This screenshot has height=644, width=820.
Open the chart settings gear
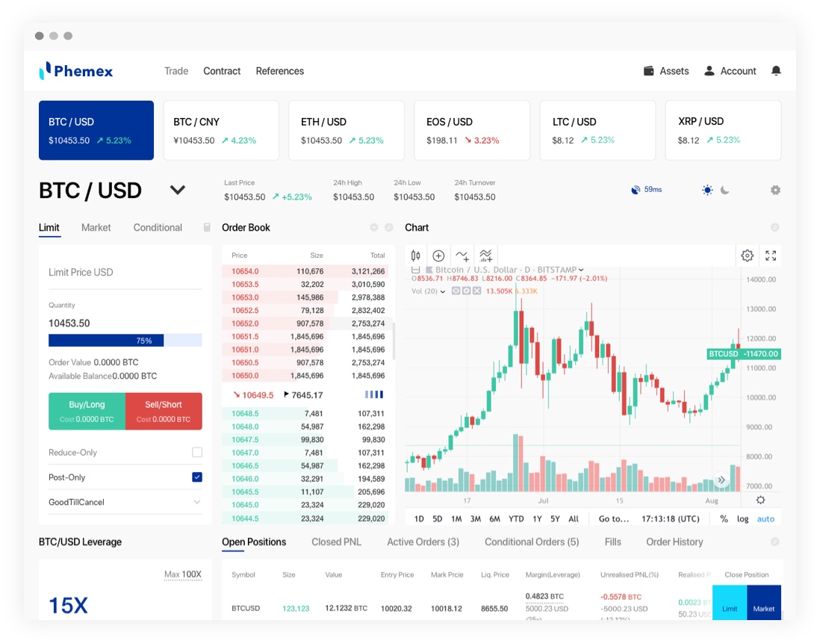pos(747,256)
